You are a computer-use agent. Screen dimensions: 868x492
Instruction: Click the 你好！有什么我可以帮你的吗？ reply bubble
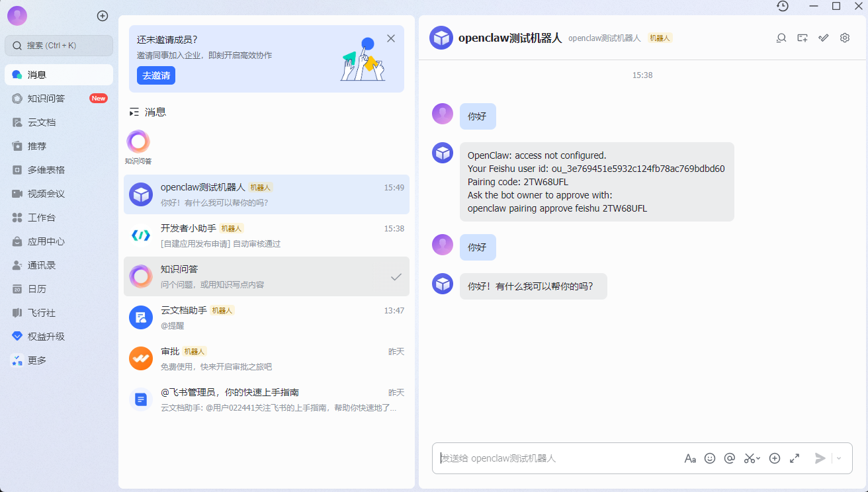533,286
